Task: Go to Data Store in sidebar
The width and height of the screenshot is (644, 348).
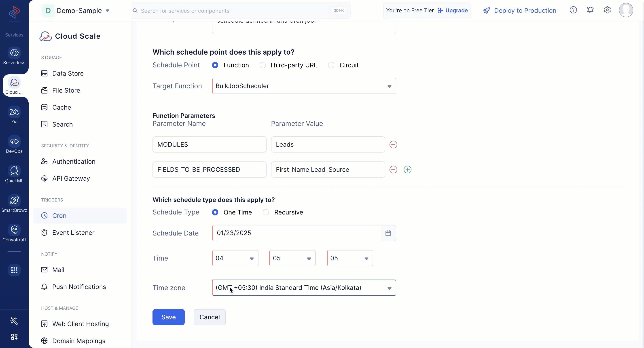Action: [68, 74]
